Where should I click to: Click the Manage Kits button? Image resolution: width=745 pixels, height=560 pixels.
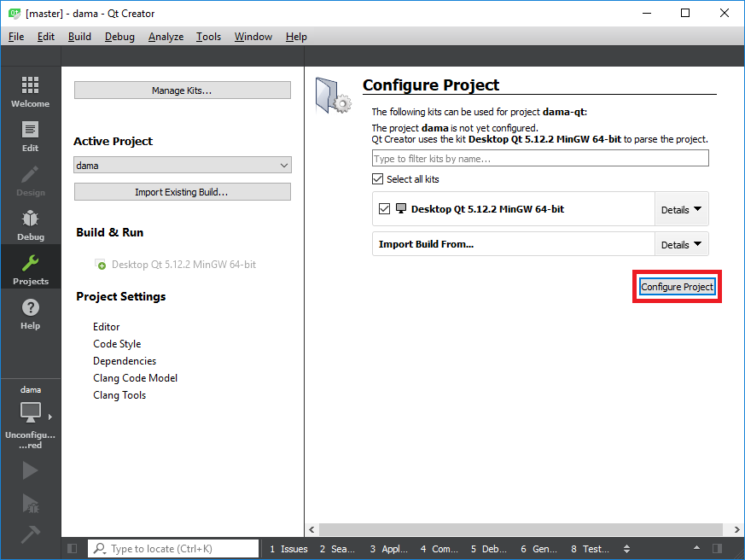(183, 90)
